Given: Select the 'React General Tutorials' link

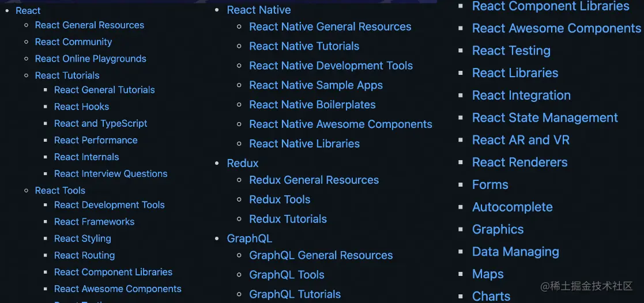Looking at the screenshot, I should (104, 90).
